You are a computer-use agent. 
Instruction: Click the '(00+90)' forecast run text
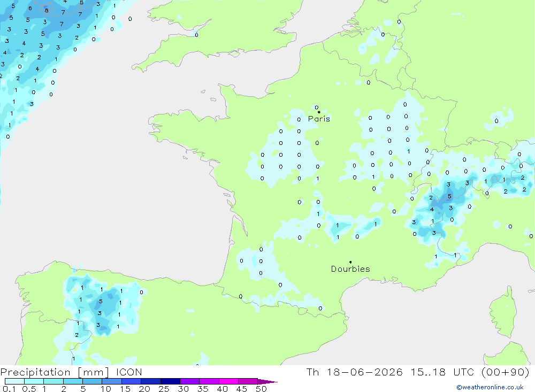506,372
